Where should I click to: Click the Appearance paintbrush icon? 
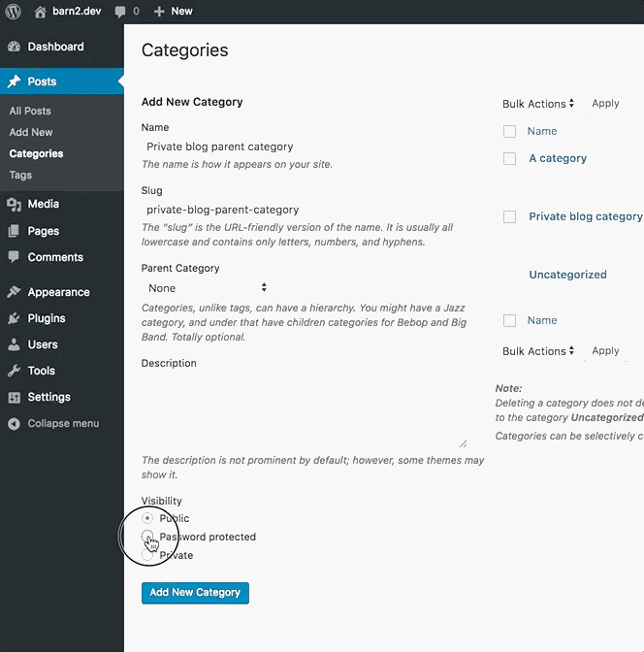point(14,292)
